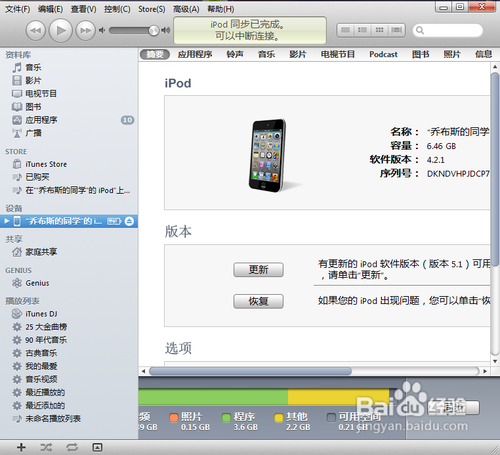The height and width of the screenshot is (455, 500).
Task: Open the Store(S) menu
Action: point(152,9)
